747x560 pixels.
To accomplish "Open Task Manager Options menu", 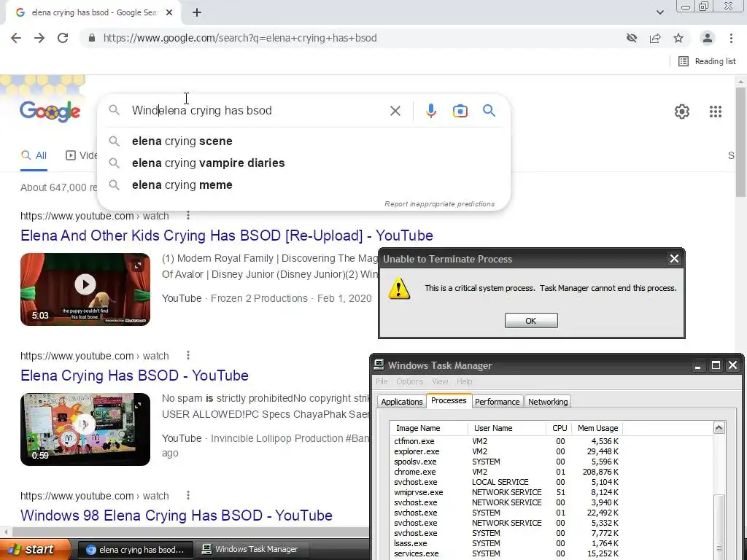I will pyautogui.click(x=410, y=381).
